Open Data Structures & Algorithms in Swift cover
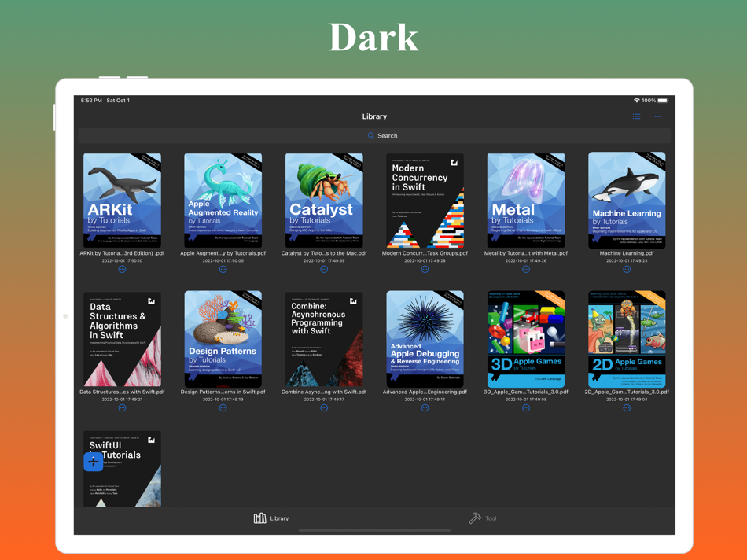Image resolution: width=747 pixels, height=560 pixels. [x=122, y=339]
